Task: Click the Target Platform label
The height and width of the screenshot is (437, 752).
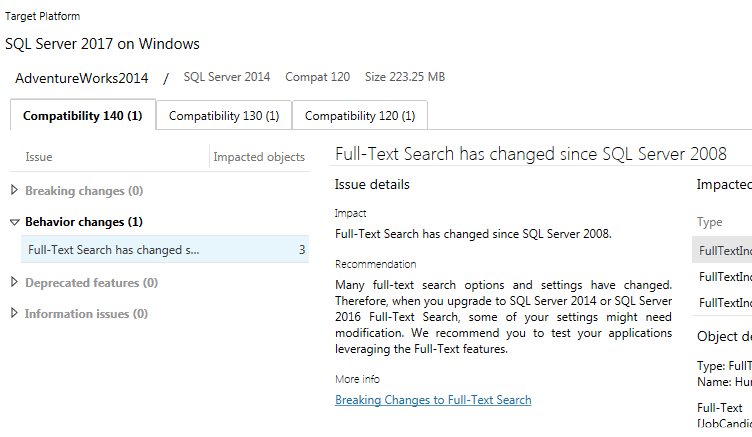Action: pos(43,16)
